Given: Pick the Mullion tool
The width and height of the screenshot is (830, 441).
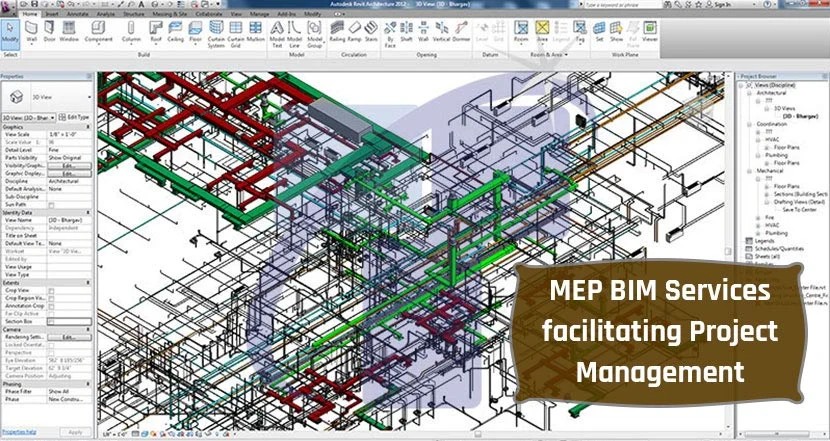Looking at the screenshot, I should pyautogui.click(x=256, y=32).
